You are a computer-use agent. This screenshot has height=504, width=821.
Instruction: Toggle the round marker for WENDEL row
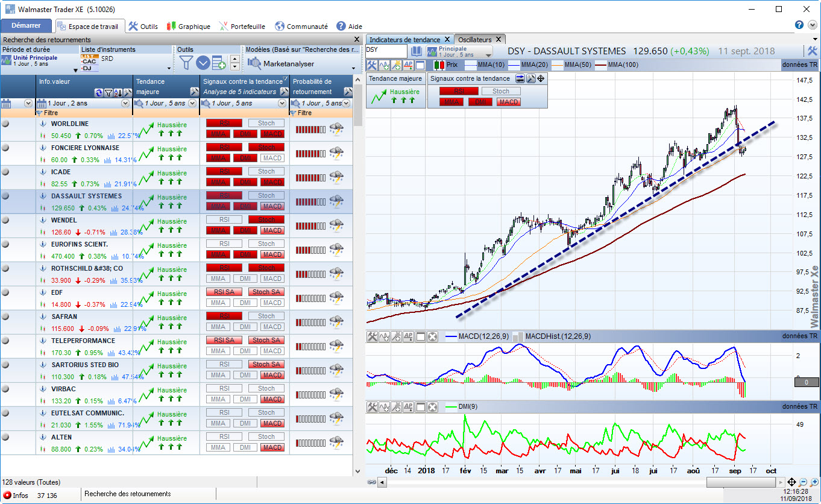(5, 220)
